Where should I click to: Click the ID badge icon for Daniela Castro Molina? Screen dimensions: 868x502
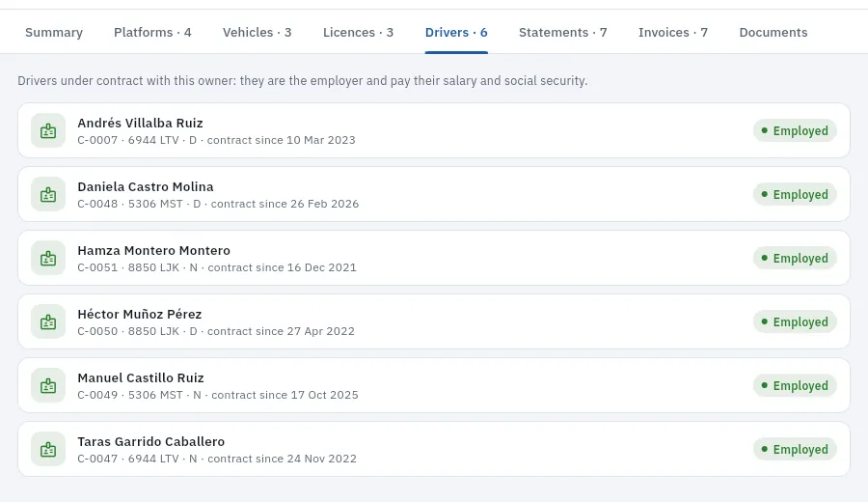click(x=48, y=194)
